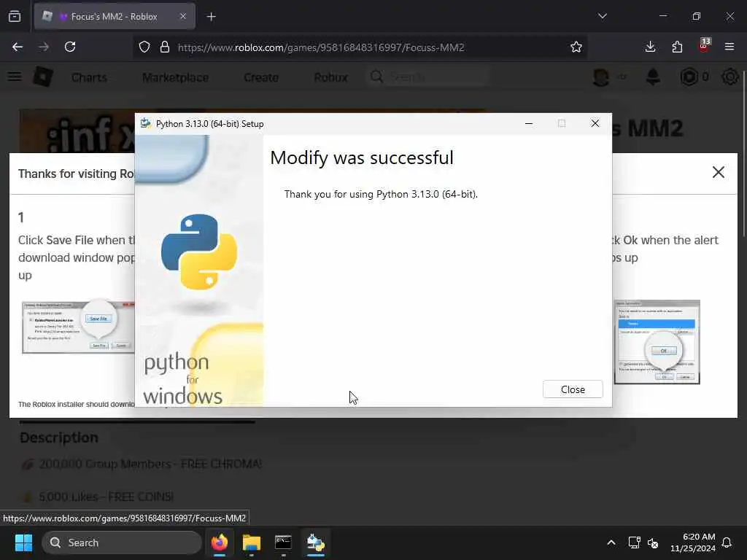Open the Firefox downloads panel
Screen dimensions: 747x560
tap(650, 47)
